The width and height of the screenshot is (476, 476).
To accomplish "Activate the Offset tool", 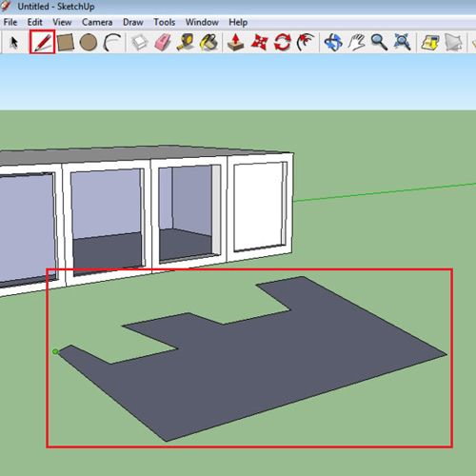I will [306, 42].
